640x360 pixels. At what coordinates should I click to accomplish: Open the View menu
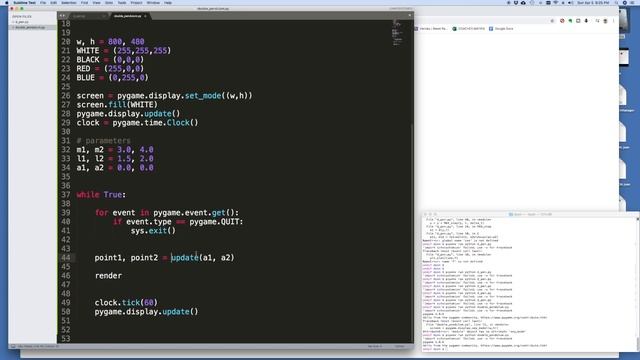pyautogui.click(x=96, y=2)
